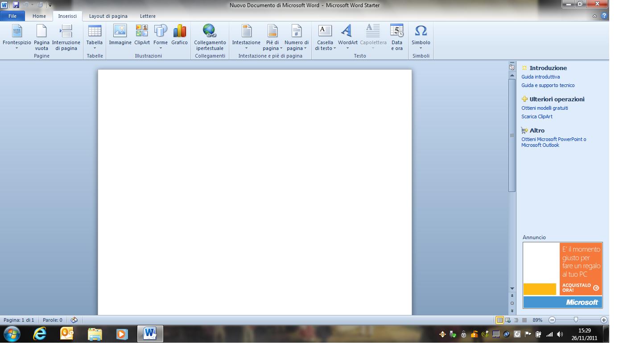Switch to Outline view
The image size is (644, 357).
click(516, 320)
